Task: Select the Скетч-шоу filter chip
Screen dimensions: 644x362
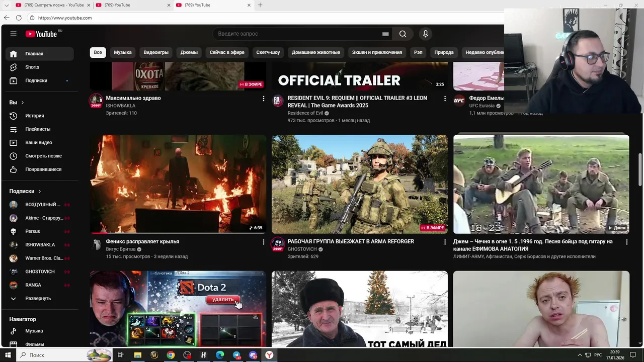Action: point(268,52)
